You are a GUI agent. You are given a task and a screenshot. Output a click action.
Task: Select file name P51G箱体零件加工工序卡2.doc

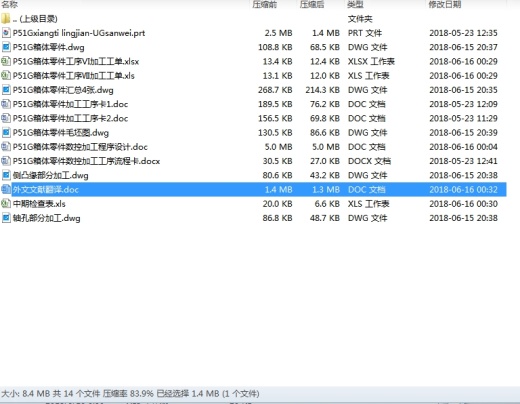70,118
